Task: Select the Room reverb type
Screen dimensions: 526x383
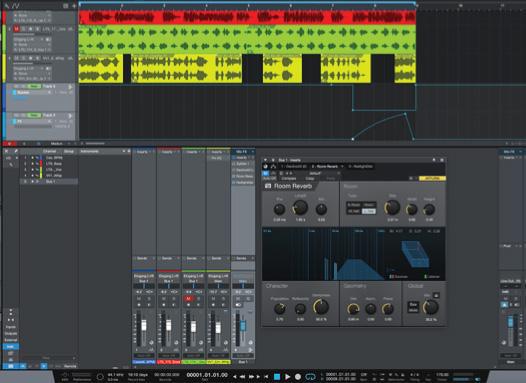Action: 369,205
